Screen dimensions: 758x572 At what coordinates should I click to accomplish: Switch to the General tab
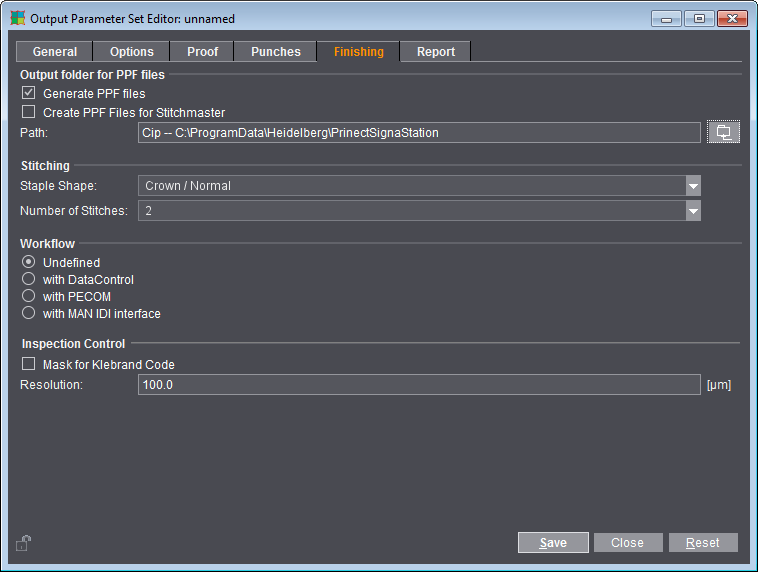click(x=54, y=52)
